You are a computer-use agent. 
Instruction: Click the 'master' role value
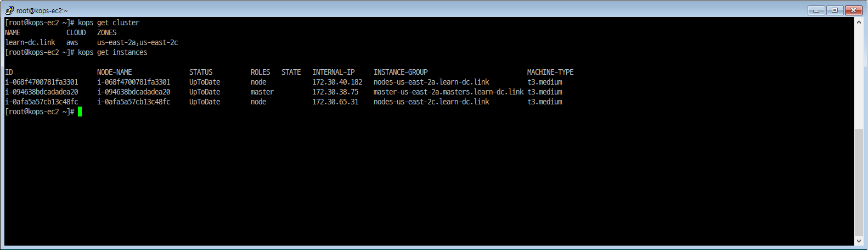pos(262,92)
